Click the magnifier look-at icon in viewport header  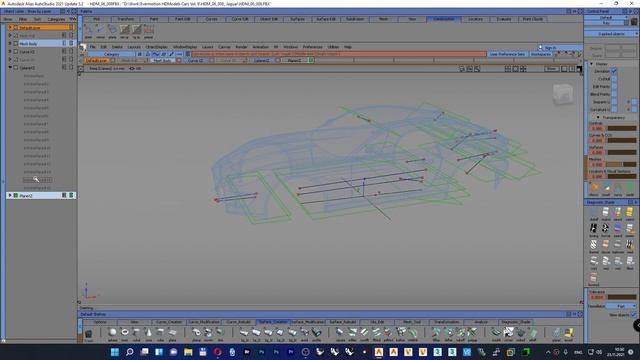point(477,69)
